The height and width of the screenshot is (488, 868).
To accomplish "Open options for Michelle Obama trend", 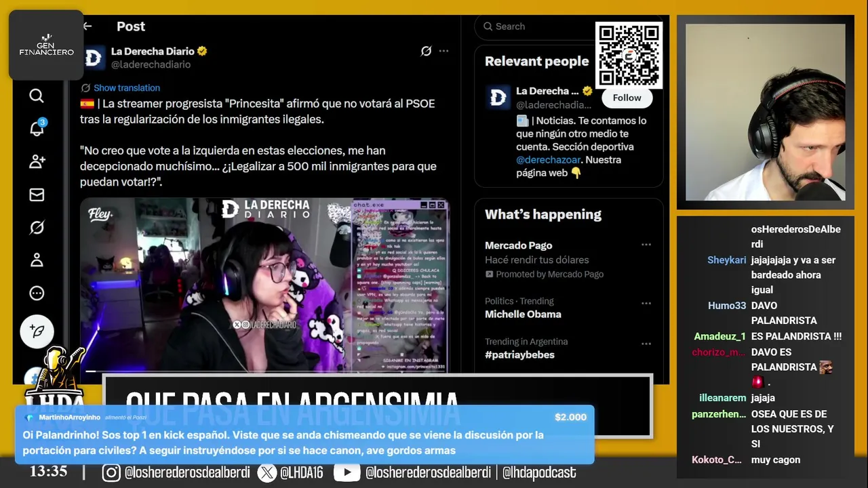I will point(646,303).
